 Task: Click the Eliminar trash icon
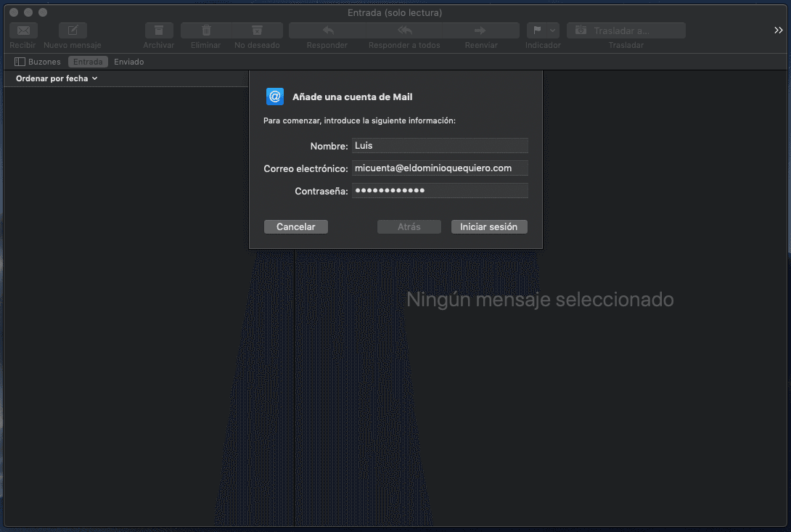[x=206, y=30]
